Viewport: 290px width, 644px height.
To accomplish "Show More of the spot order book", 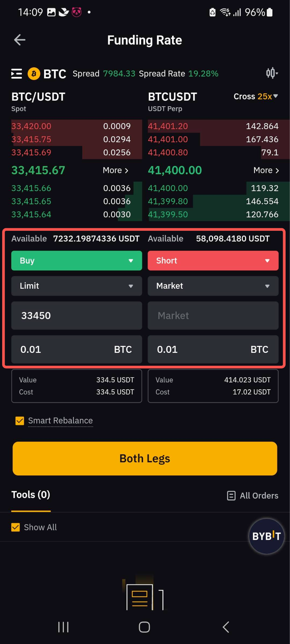I will point(115,170).
